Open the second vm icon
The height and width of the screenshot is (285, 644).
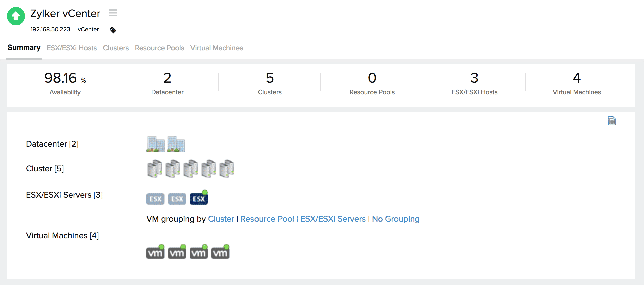pos(177,252)
